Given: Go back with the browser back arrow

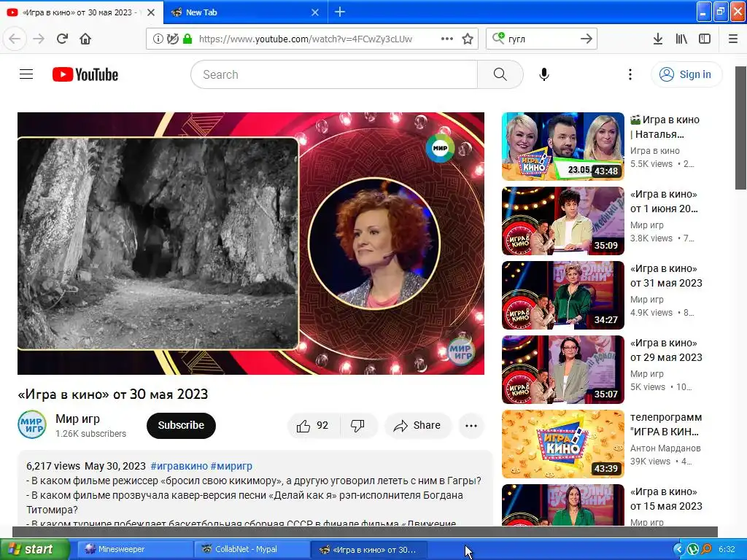Looking at the screenshot, I should point(15,39).
